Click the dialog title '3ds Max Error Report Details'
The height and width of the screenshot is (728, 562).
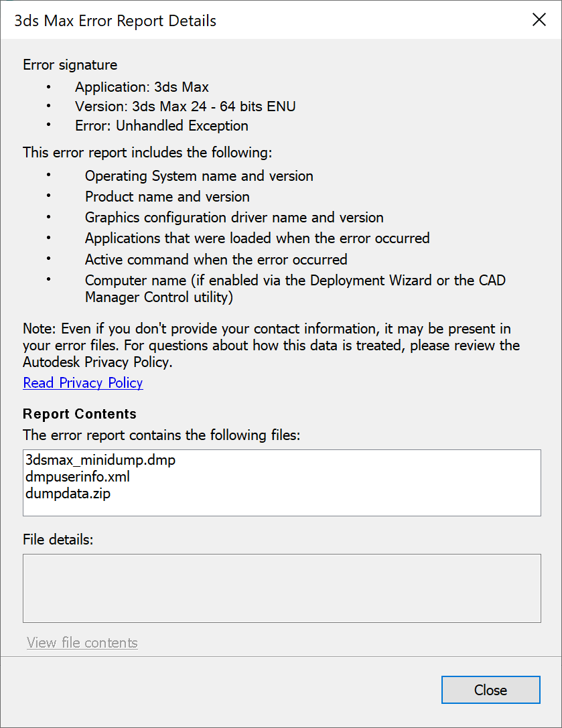pos(115,21)
